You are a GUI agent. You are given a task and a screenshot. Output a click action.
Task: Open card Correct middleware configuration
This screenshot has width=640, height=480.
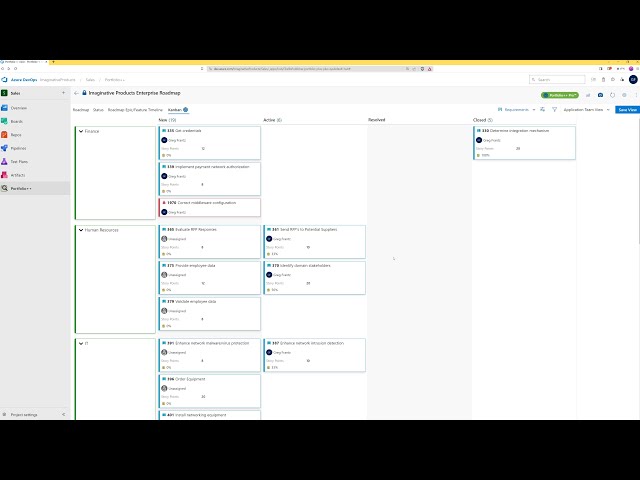[210, 207]
